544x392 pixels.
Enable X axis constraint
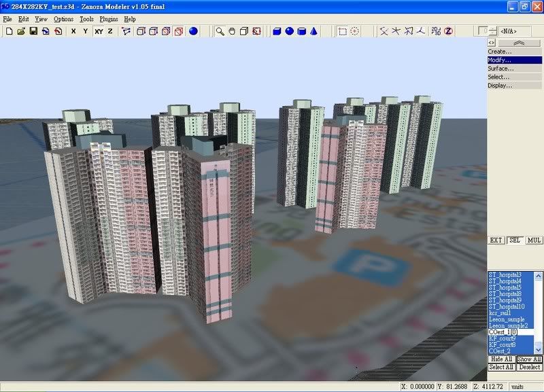coord(73,31)
